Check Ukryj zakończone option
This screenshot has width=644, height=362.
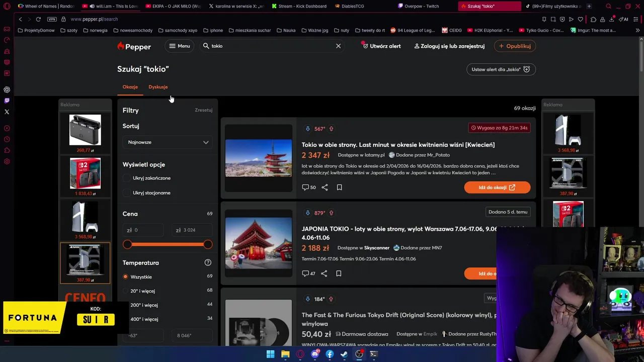tap(127, 178)
